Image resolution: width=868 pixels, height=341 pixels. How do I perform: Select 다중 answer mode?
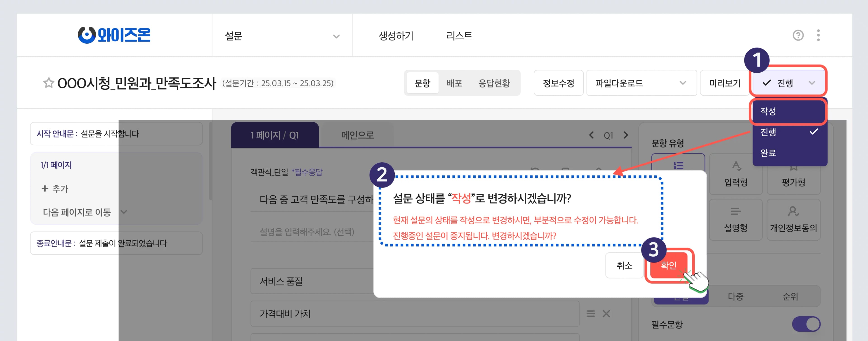coord(735,296)
